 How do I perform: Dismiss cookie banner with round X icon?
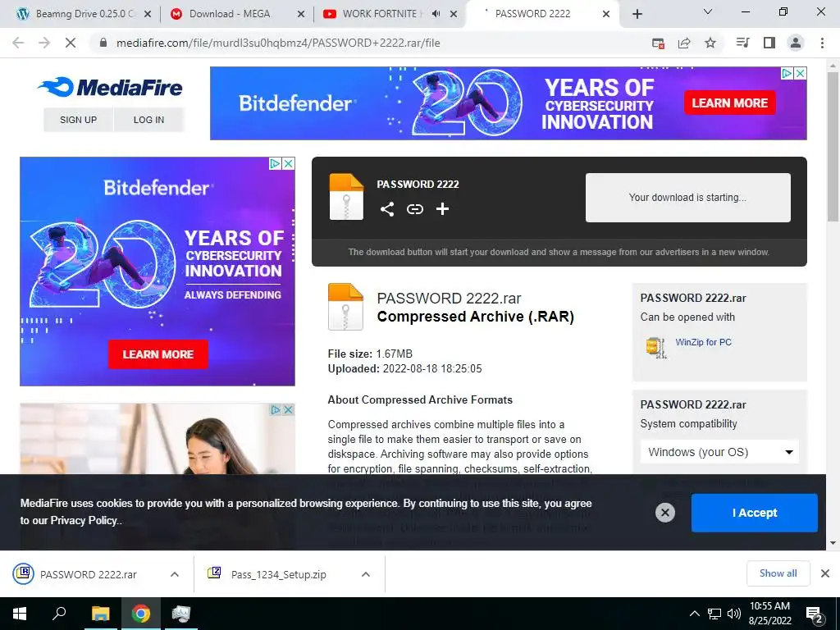tap(664, 513)
